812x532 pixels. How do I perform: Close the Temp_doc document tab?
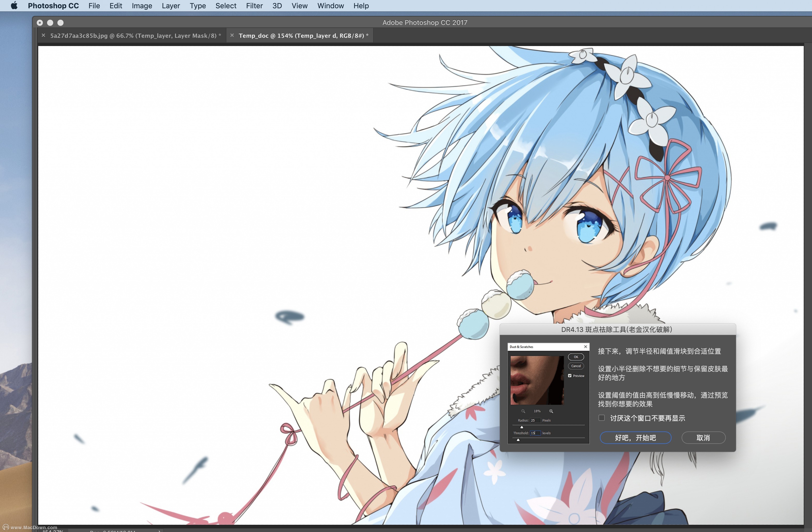[x=232, y=35]
